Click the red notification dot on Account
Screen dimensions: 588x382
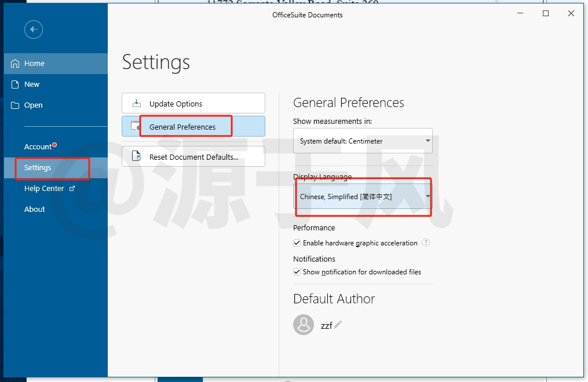55,145
